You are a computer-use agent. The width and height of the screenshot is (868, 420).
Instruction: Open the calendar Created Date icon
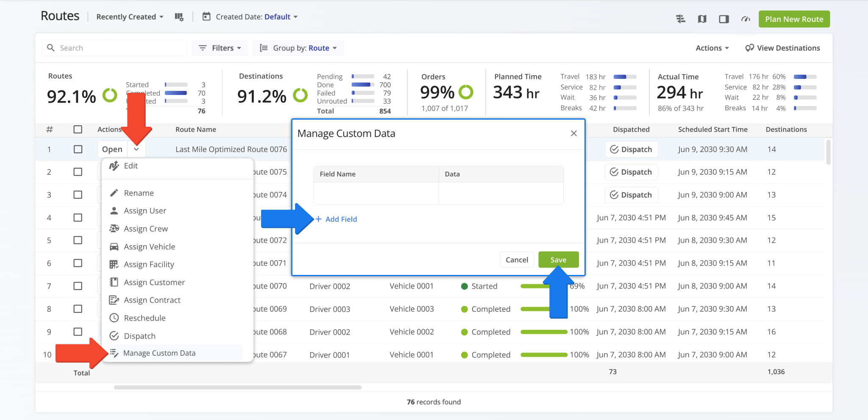(x=206, y=17)
